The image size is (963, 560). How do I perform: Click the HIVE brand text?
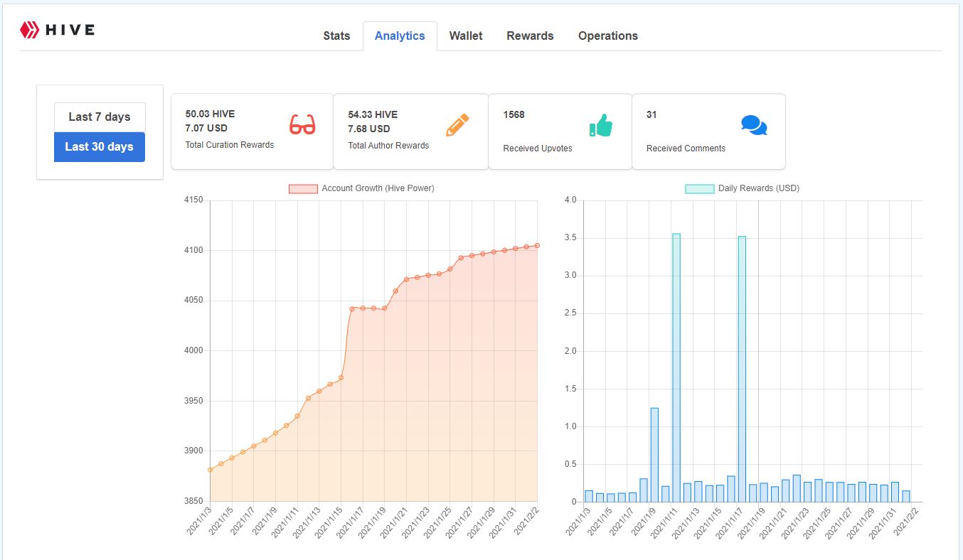[70, 30]
